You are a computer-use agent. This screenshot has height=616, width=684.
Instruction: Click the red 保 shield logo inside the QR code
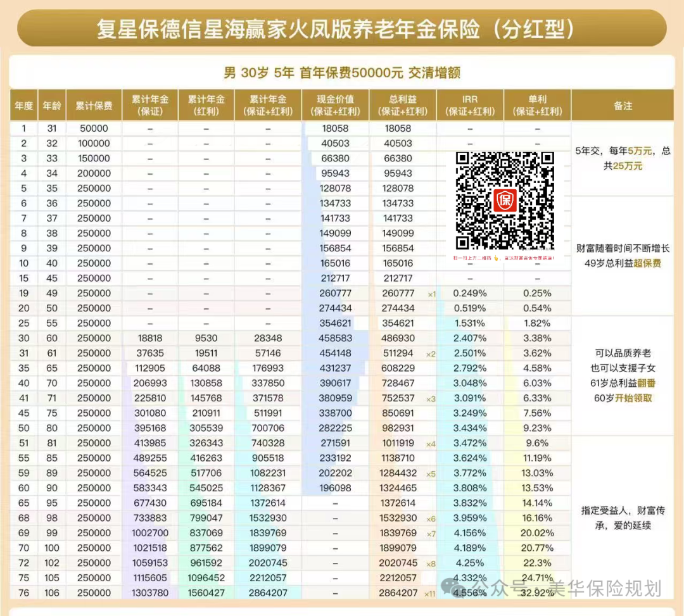505,201
